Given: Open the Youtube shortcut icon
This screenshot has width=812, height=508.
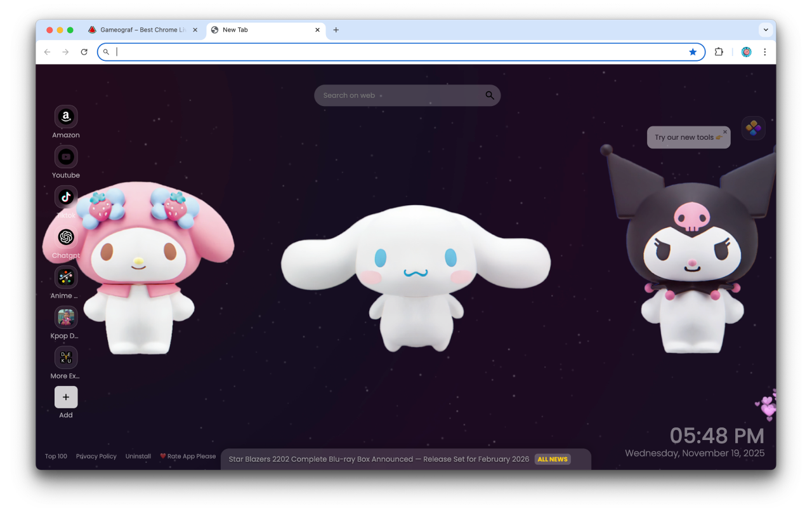Looking at the screenshot, I should [x=66, y=157].
